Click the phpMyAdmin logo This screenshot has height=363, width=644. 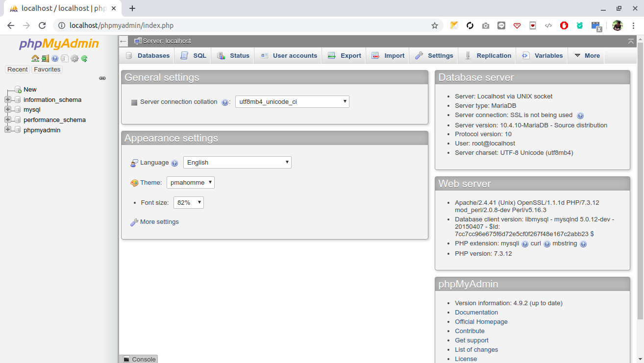58,44
